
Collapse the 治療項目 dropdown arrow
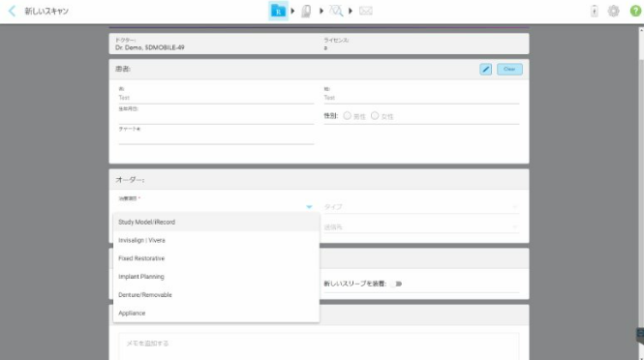pos(309,207)
